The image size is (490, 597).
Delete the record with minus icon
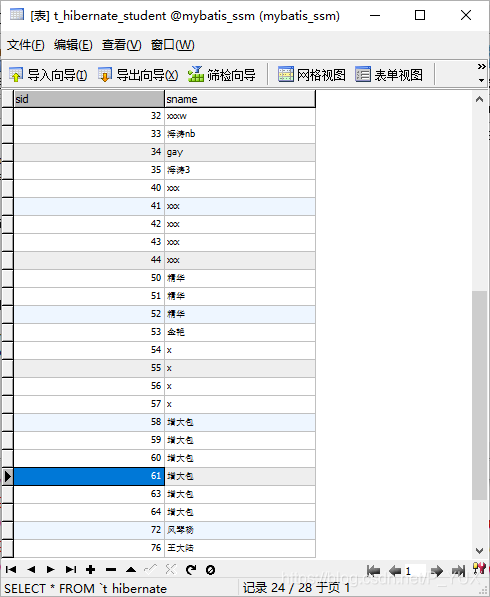coord(111,570)
